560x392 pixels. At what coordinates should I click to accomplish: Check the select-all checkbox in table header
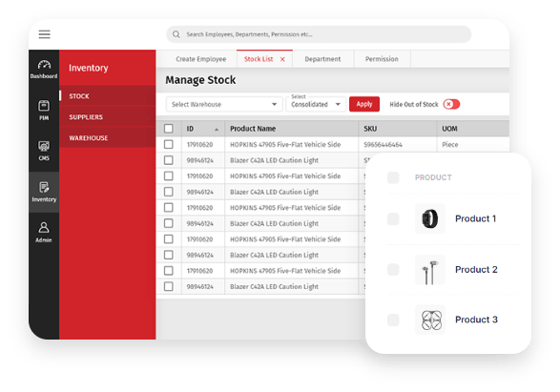(x=169, y=129)
